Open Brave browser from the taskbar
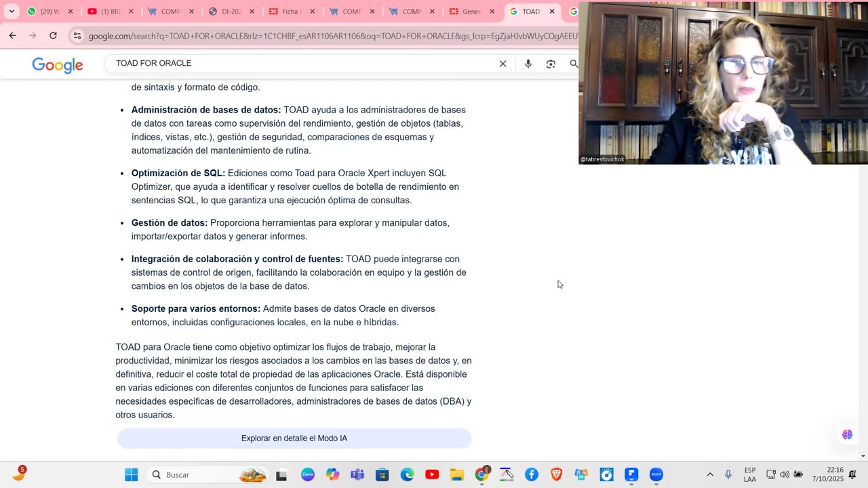This screenshot has height=488, width=868. tap(557, 474)
